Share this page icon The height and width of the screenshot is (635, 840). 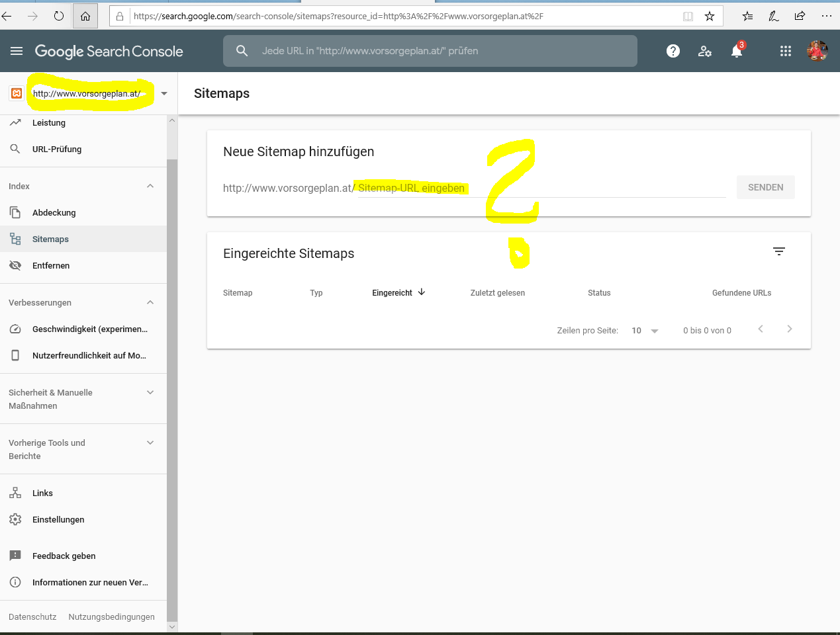coord(800,16)
